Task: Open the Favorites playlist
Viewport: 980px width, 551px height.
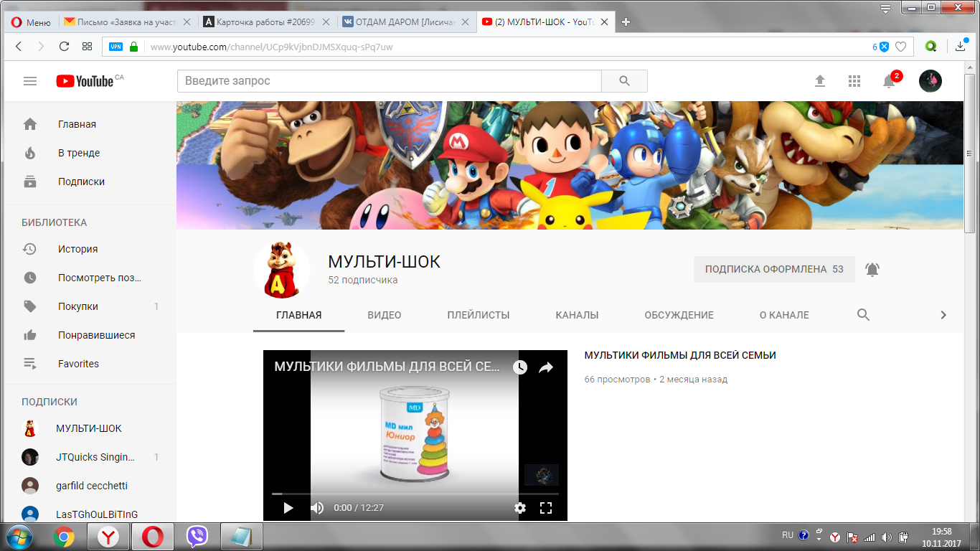Action: coord(90,364)
